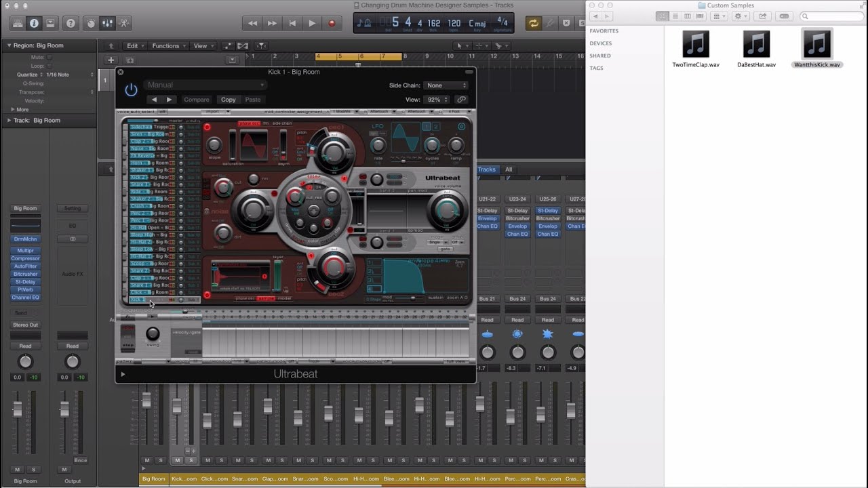The height and width of the screenshot is (488, 868).
Task: Open the Edit menu in tracks area
Action: [135, 46]
